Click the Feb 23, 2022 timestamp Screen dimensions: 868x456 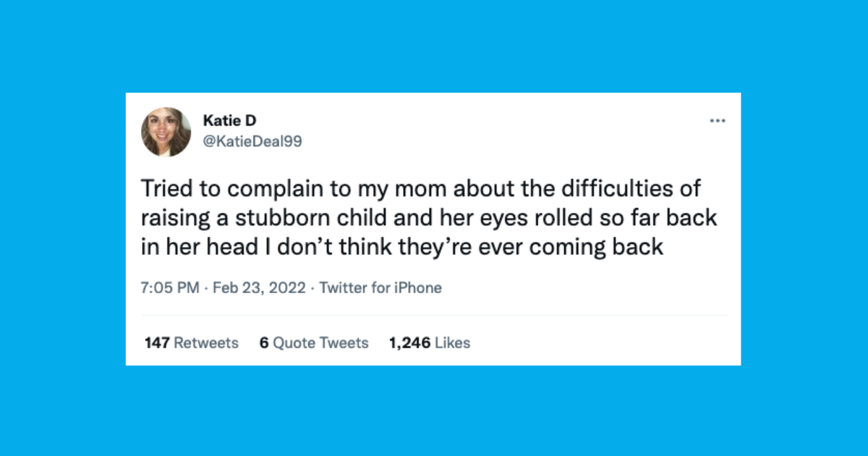[x=258, y=287]
